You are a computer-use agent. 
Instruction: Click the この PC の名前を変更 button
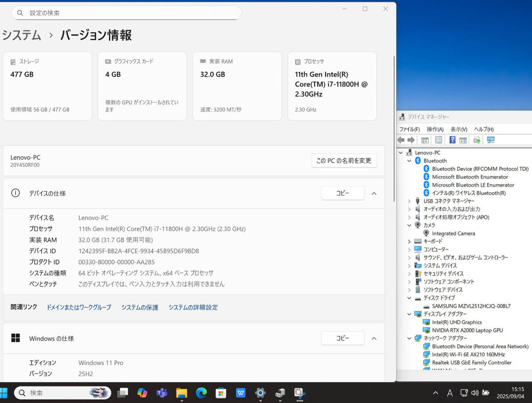tap(344, 161)
